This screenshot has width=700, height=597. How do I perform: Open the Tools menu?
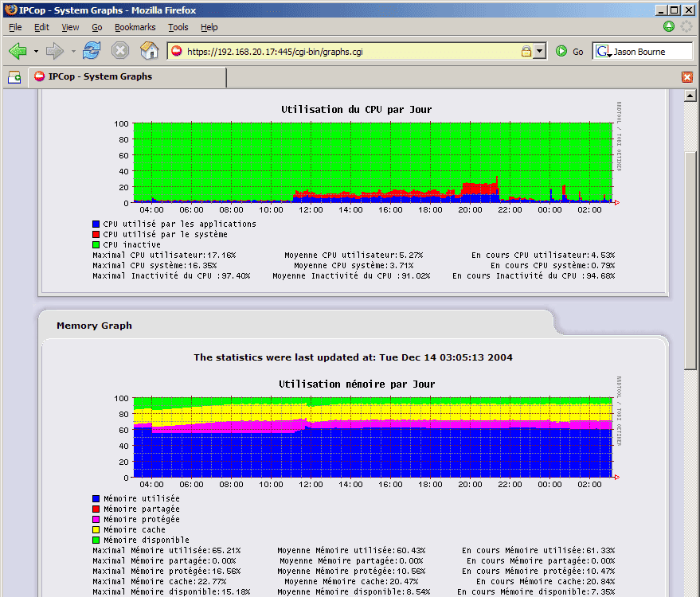pos(178,27)
